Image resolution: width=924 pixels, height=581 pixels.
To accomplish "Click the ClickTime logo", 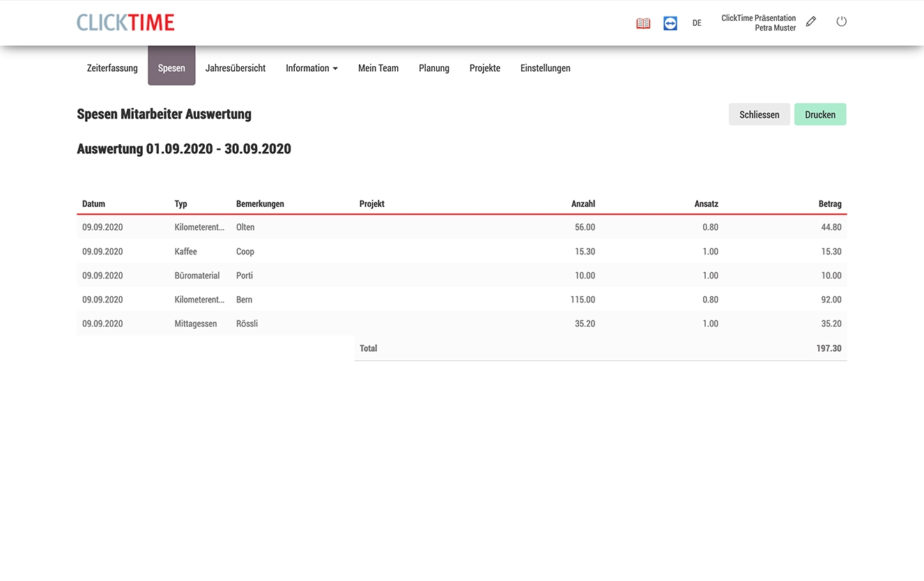I will pos(125,22).
